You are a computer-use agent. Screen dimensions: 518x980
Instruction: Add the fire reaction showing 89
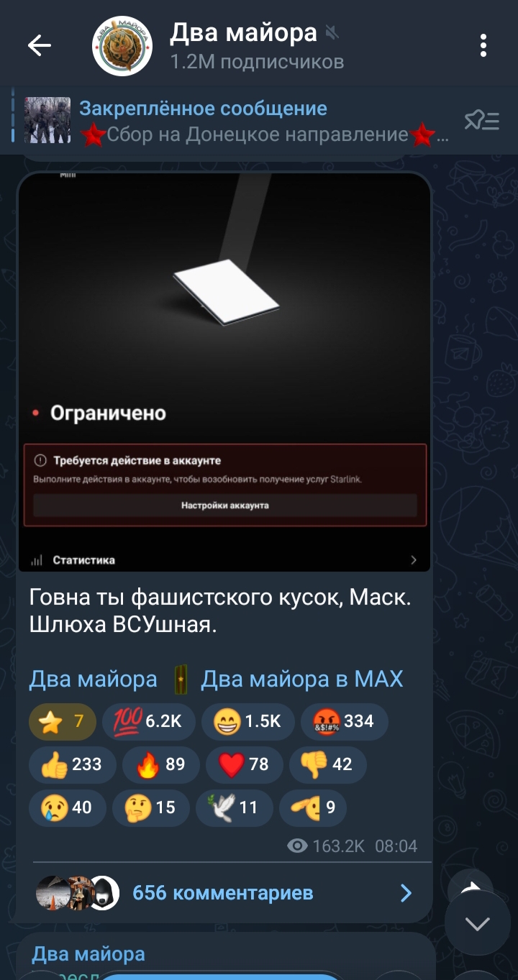(x=160, y=764)
